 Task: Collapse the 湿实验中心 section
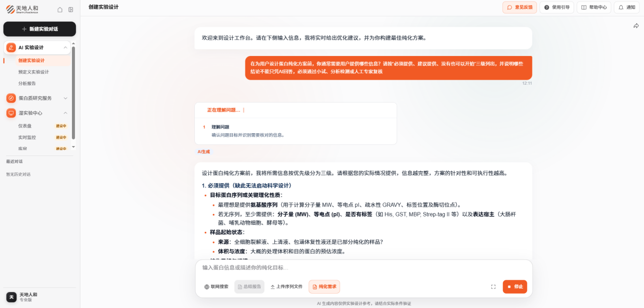coord(65,113)
